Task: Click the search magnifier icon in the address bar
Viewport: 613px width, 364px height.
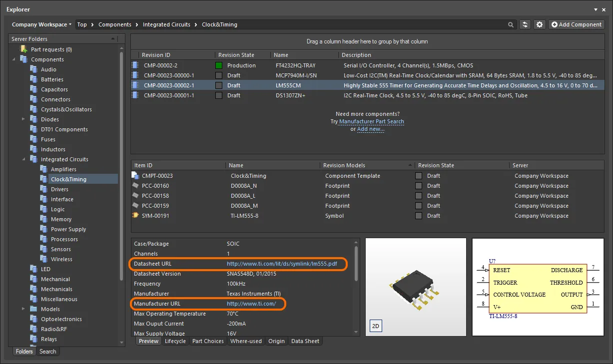Action: 511,24
